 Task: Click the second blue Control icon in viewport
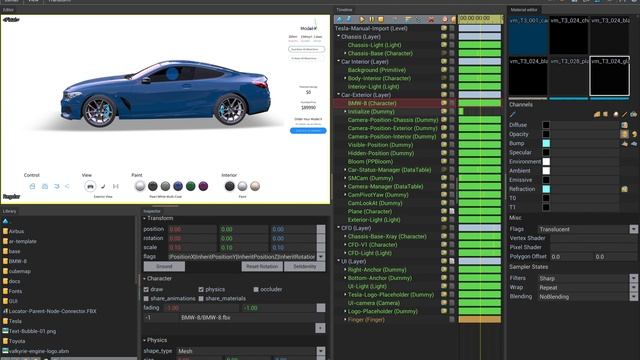[45, 186]
